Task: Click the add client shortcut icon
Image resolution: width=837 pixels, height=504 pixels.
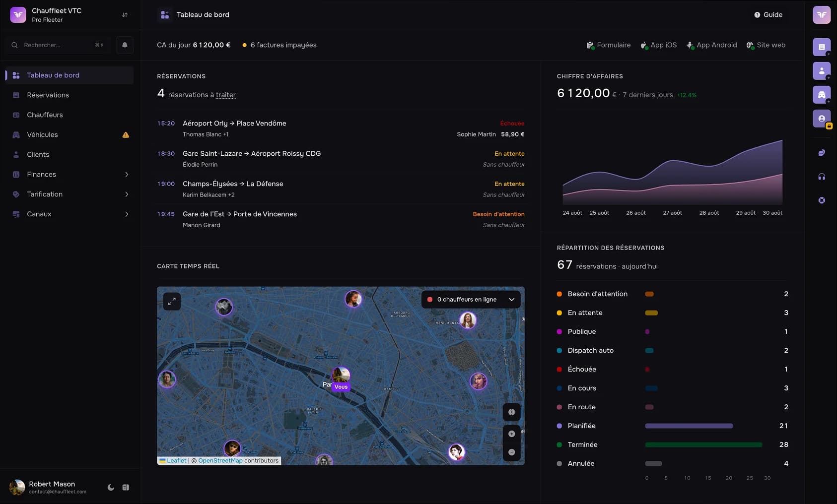Action: (x=822, y=71)
